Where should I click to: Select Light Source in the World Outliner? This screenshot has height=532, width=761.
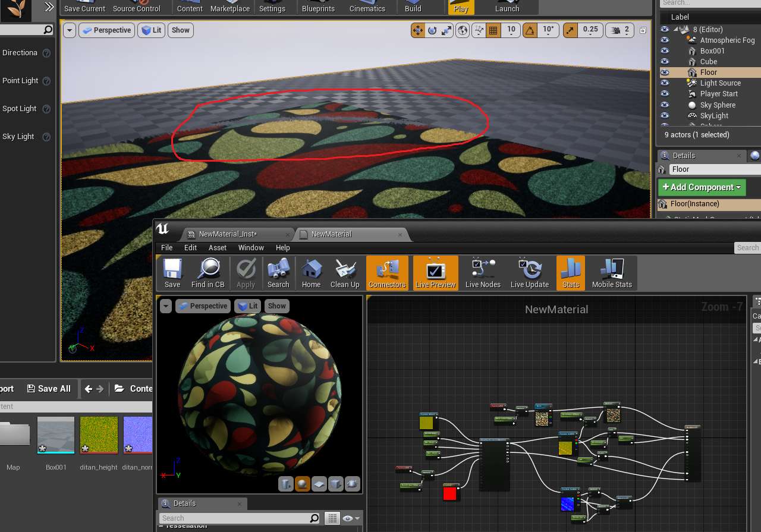pyautogui.click(x=720, y=83)
